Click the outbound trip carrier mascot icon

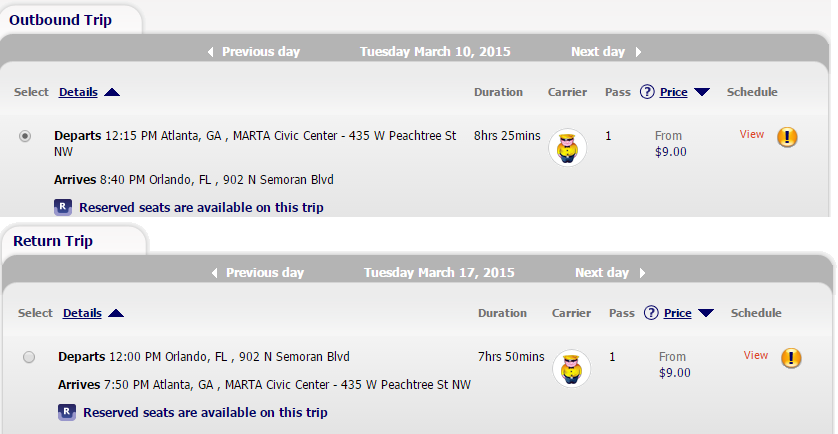tap(568, 148)
